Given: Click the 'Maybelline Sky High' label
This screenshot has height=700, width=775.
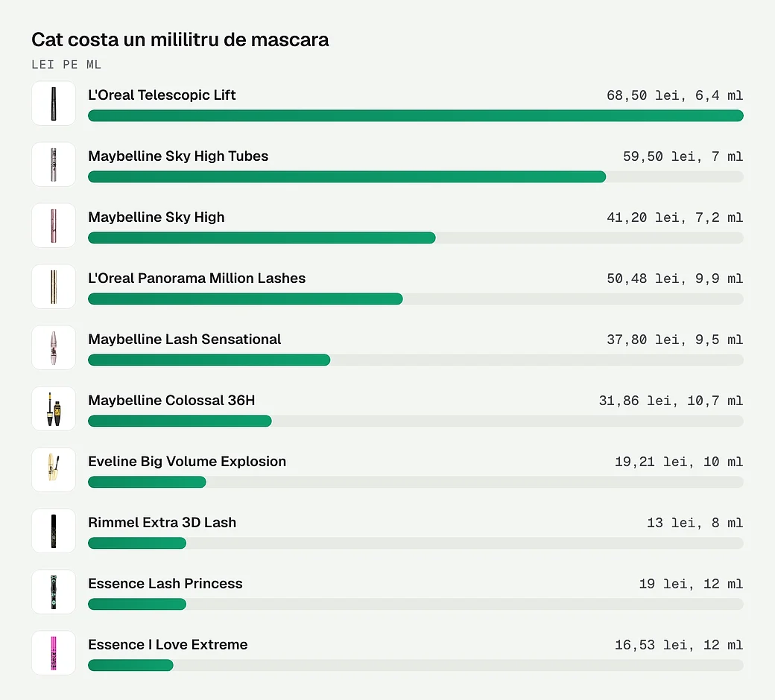Looking at the screenshot, I should tap(156, 217).
